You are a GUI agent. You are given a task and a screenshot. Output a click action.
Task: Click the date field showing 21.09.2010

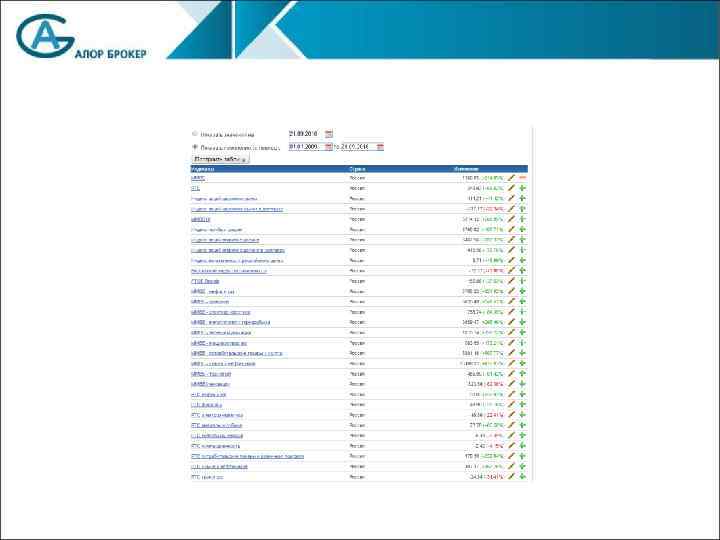click(x=306, y=134)
